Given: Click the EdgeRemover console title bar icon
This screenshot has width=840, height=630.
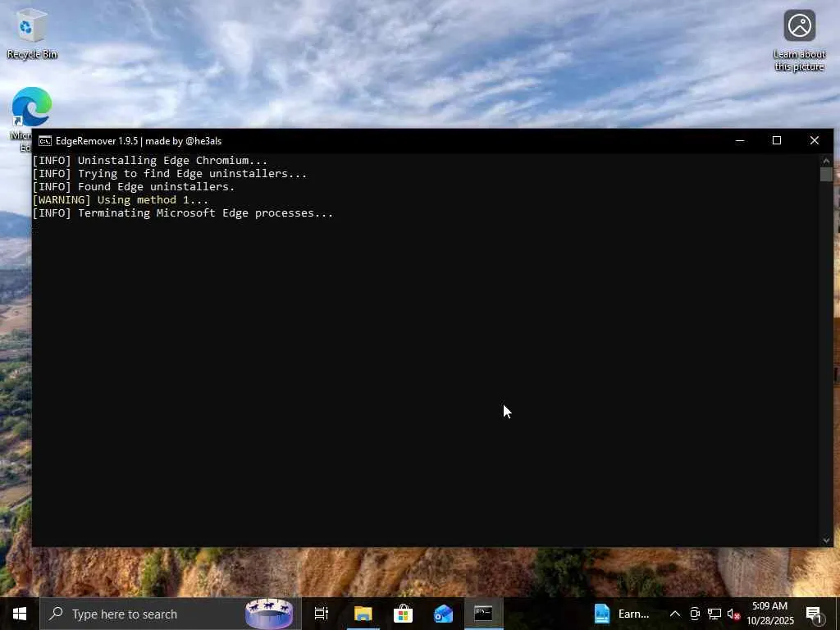Looking at the screenshot, I should coord(45,141).
